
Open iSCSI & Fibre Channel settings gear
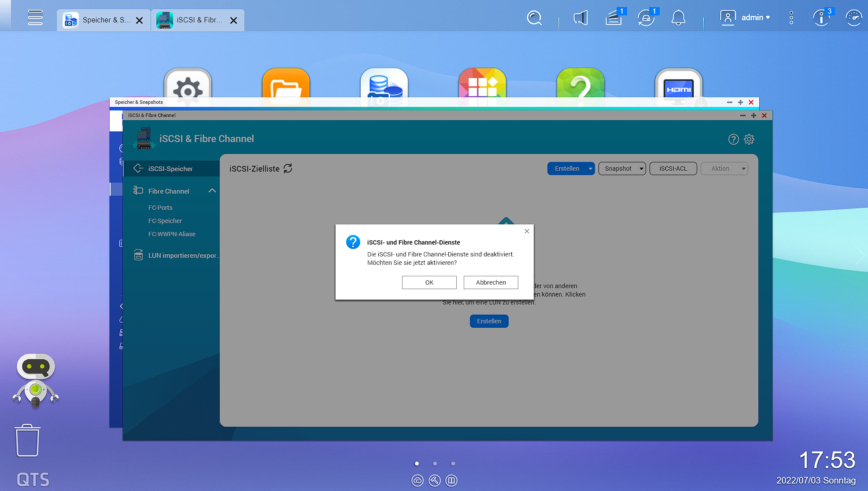tap(749, 139)
